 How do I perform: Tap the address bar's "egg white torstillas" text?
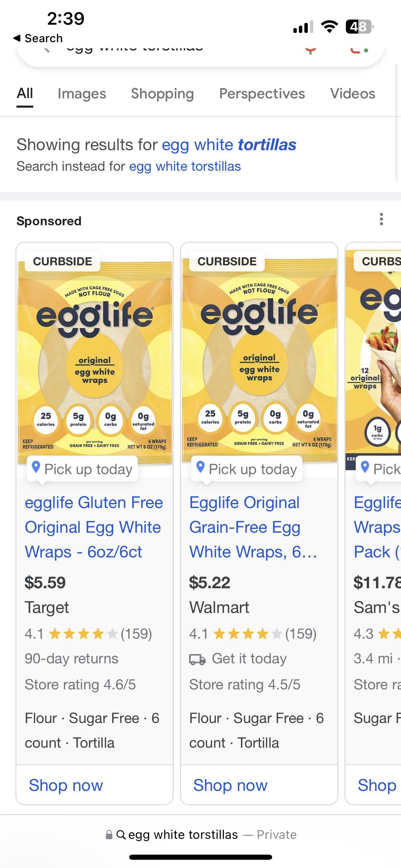coord(183,835)
